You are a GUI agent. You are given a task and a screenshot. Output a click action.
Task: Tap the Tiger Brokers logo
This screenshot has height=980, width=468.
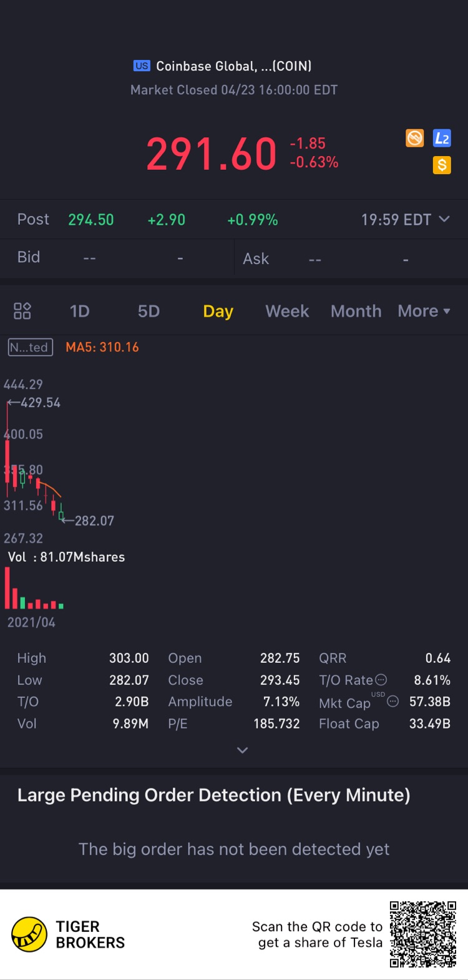(29, 934)
